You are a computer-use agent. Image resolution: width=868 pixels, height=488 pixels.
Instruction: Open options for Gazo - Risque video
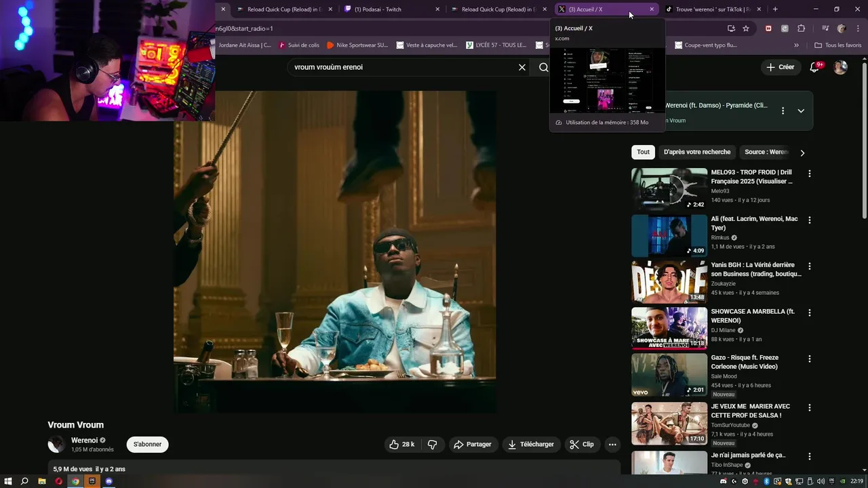tap(809, 359)
